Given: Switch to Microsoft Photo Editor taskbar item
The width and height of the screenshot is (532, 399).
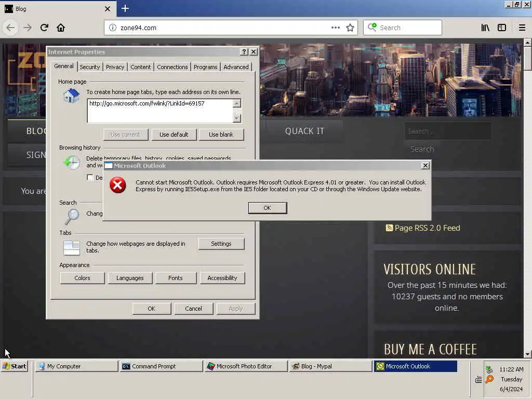Looking at the screenshot, I should [x=246, y=366].
